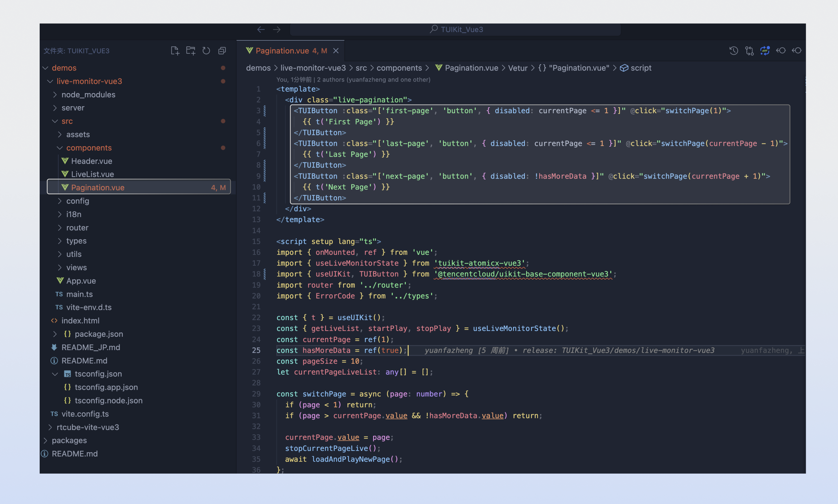This screenshot has height=504, width=838.
Task: Refresh the explorer file tree
Action: tap(206, 51)
